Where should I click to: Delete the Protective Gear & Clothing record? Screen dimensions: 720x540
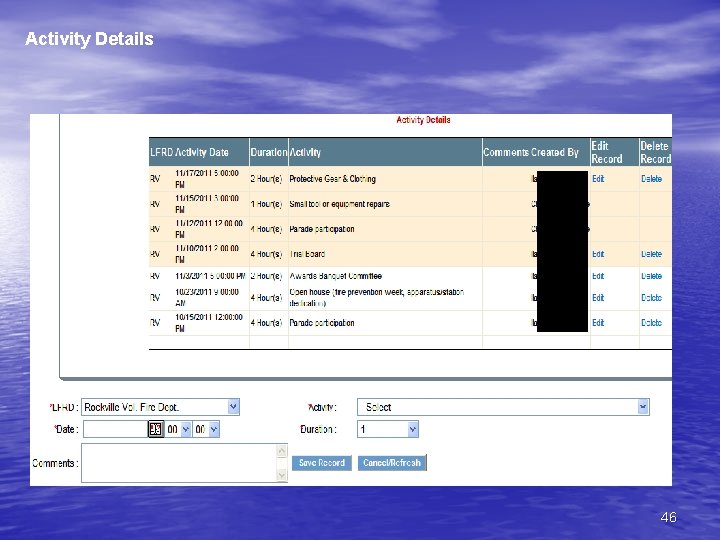(652, 179)
